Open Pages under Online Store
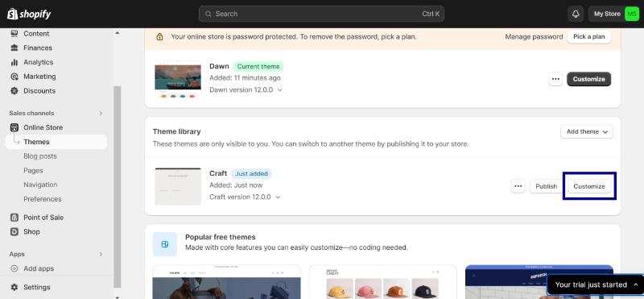 (x=33, y=170)
